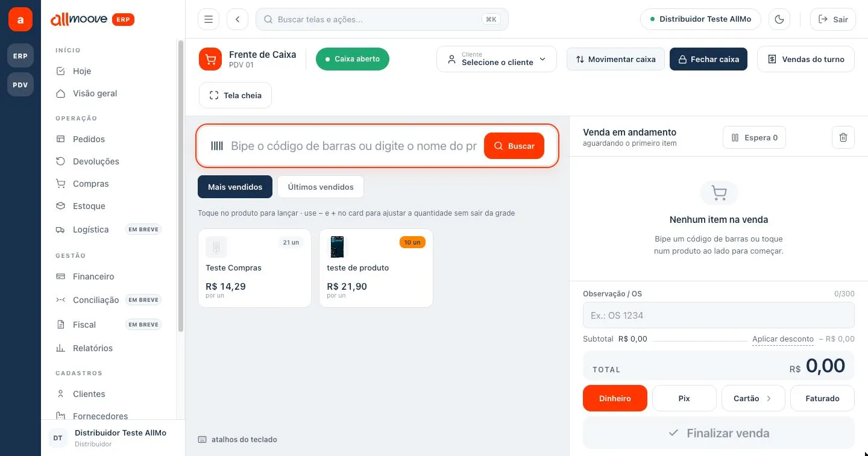868x456 pixels.
Task: Select the Últimos vendidos tab
Action: (321, 187)
